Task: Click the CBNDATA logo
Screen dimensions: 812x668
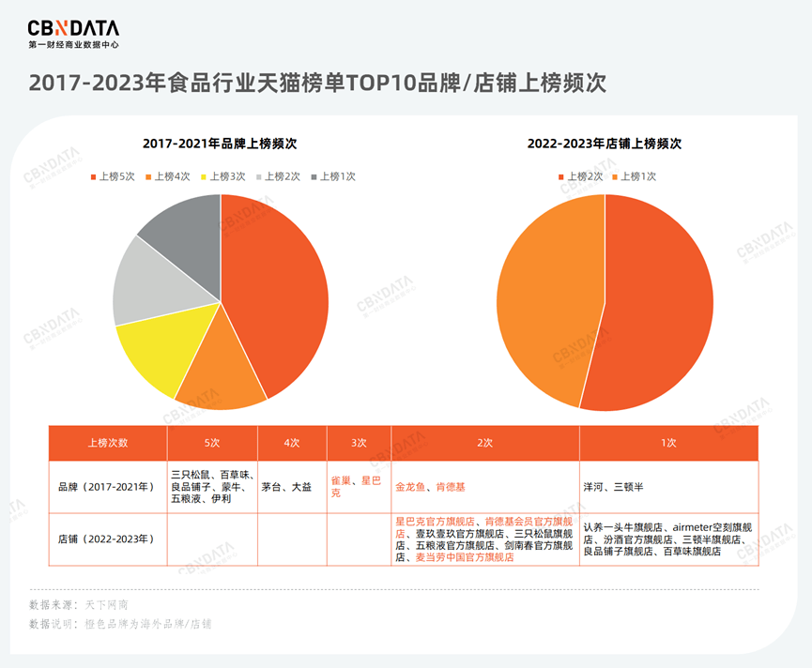Action: point(73,28)
